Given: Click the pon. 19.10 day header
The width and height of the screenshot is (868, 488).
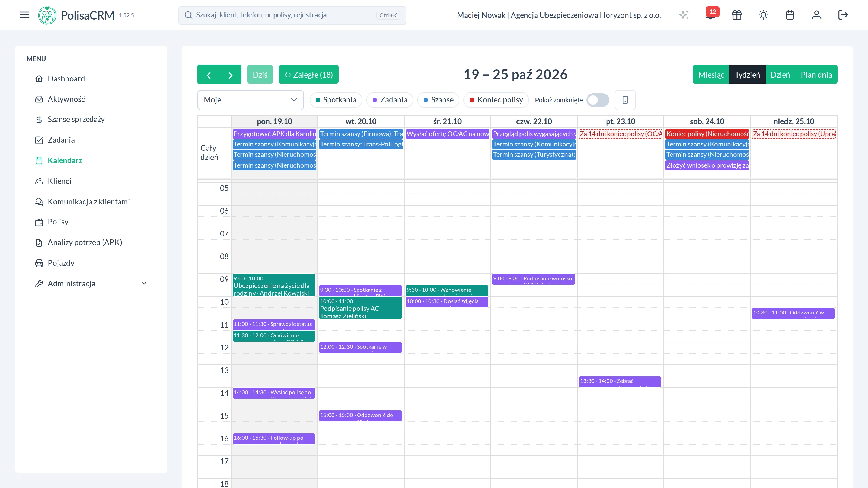Looking at the screenshot, I should 274,121.
